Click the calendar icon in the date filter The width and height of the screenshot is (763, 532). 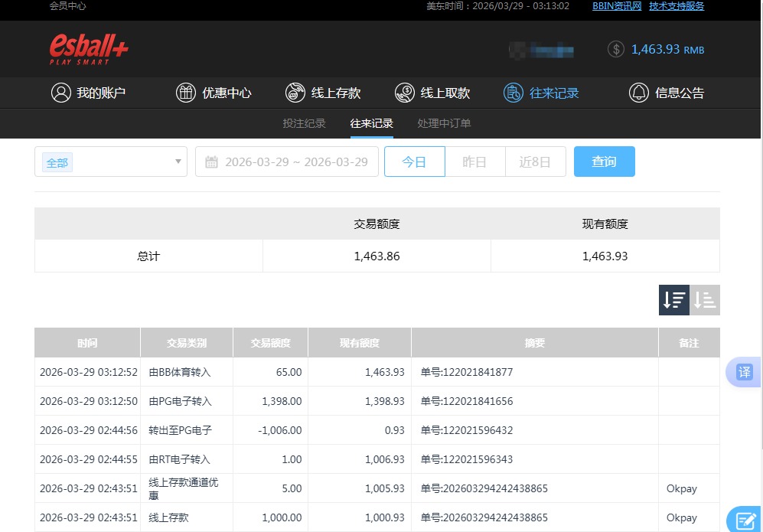pos(220,162)
